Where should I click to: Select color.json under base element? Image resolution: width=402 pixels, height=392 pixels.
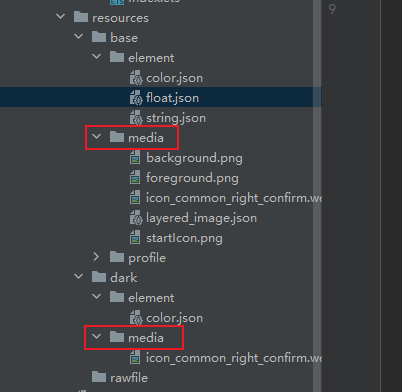point(174,78)
